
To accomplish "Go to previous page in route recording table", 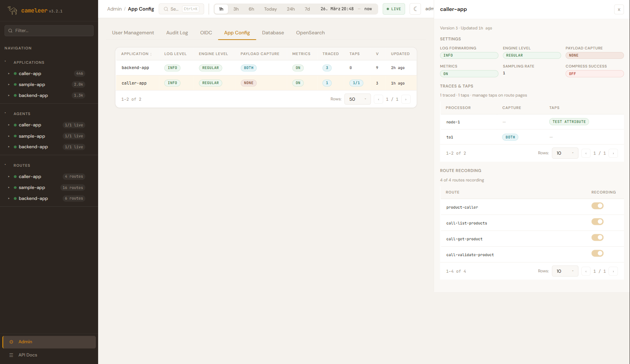I will pyautogui.click(x=586, y=271).
